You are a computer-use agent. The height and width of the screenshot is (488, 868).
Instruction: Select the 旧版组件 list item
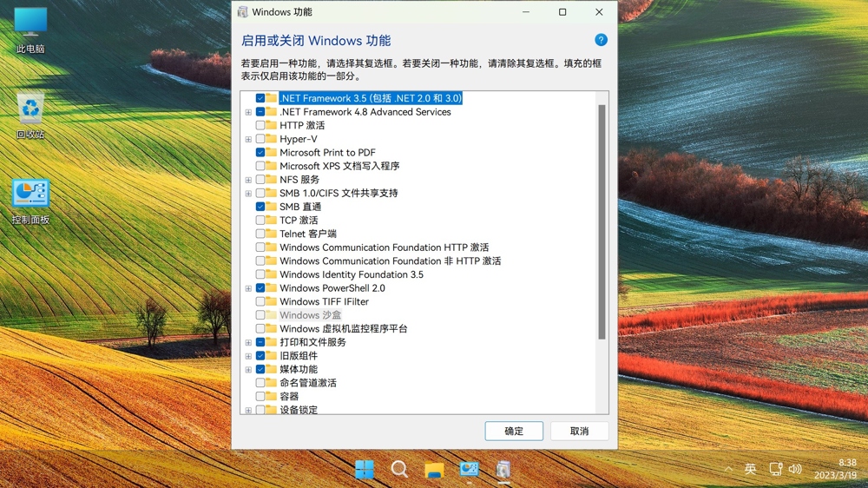(x=299, y=356)
